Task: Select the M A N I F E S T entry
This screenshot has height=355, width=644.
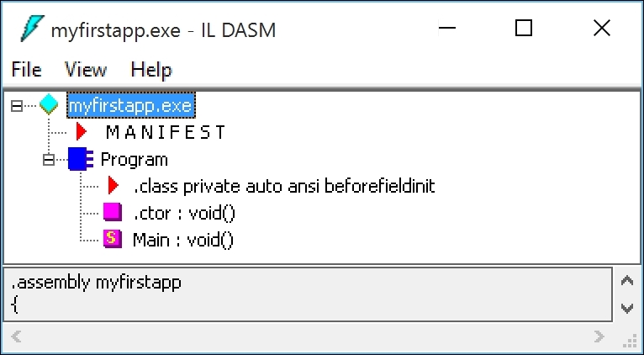Action: click(166, 132)
